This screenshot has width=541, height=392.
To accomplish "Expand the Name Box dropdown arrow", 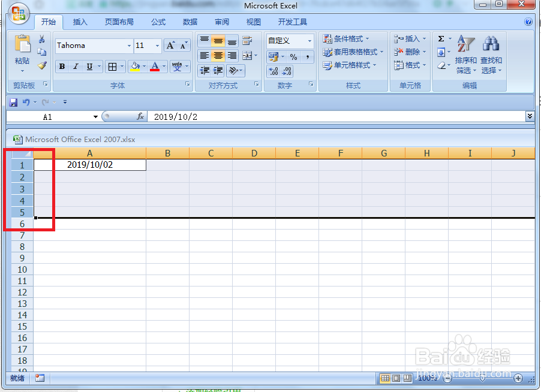I will pos(95,117).
